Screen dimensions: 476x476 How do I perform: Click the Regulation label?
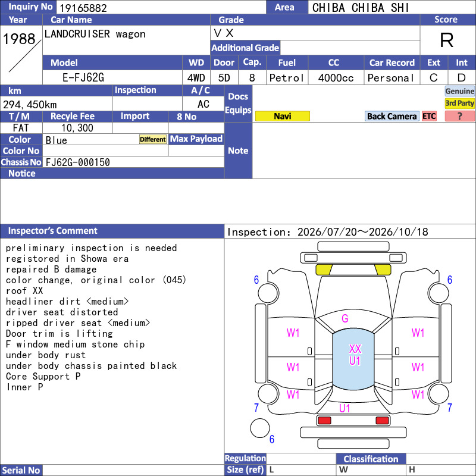point(245,458)
